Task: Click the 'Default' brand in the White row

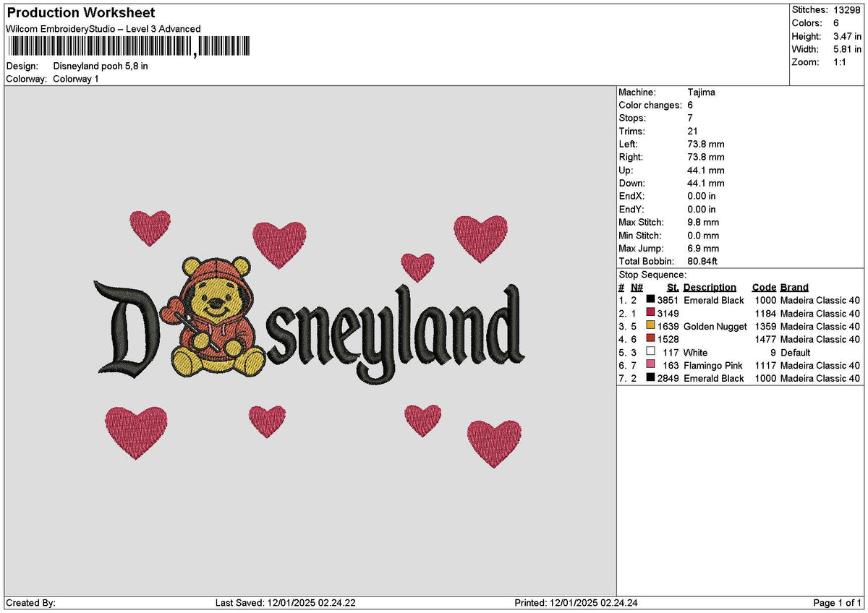Action: [796, 353]
